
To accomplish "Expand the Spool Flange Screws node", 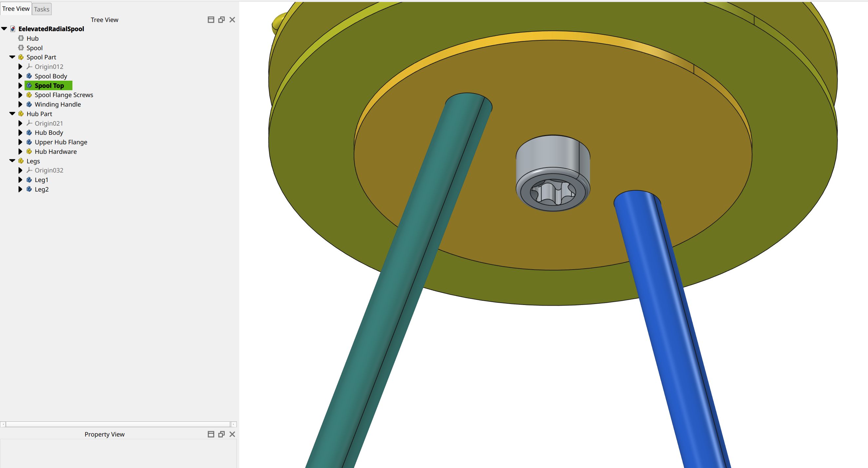I will (20, 95).
